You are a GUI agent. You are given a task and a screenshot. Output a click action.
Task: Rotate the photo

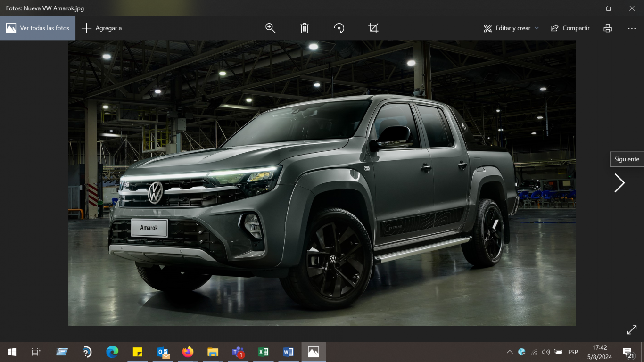339,28
